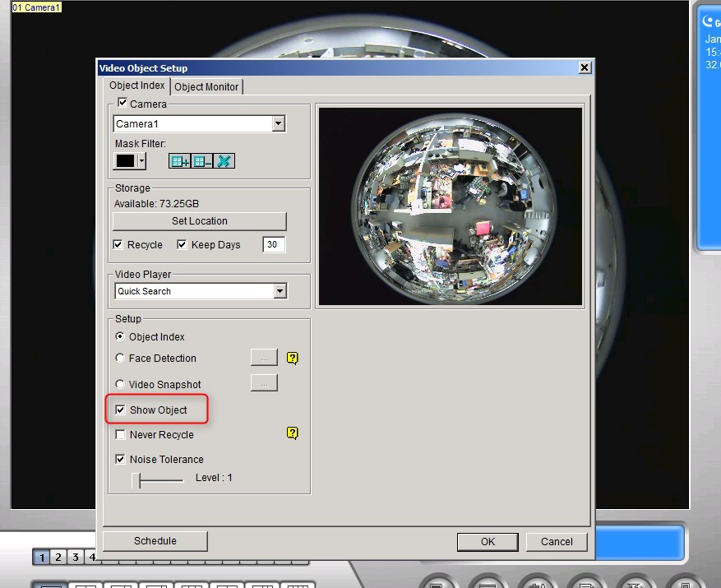The height and width of the screenshot is (588, 721).
Task: Click the add mask region icon
Action: 180,161
